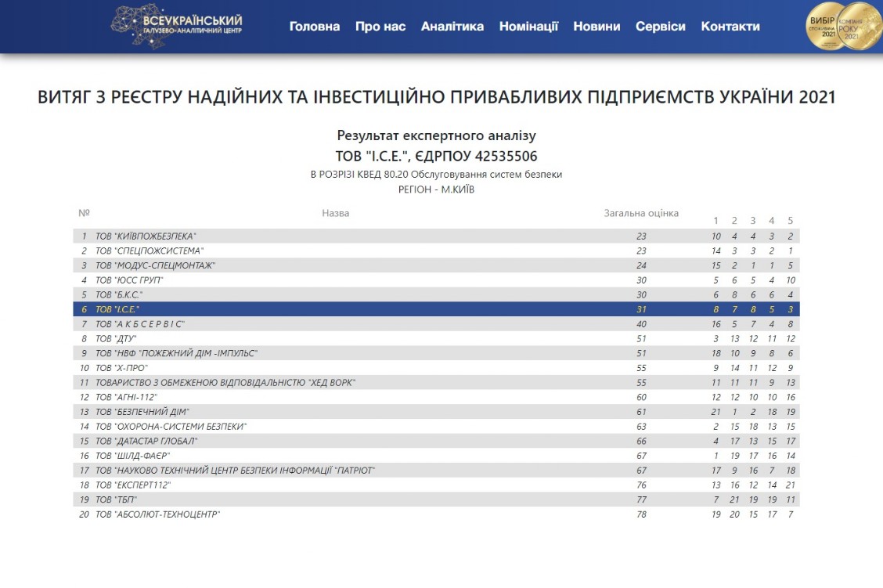Select row ТОВ "ЕКСПЕРТ112"
Viewport: 883px width, 588px height.
(437, 485)
